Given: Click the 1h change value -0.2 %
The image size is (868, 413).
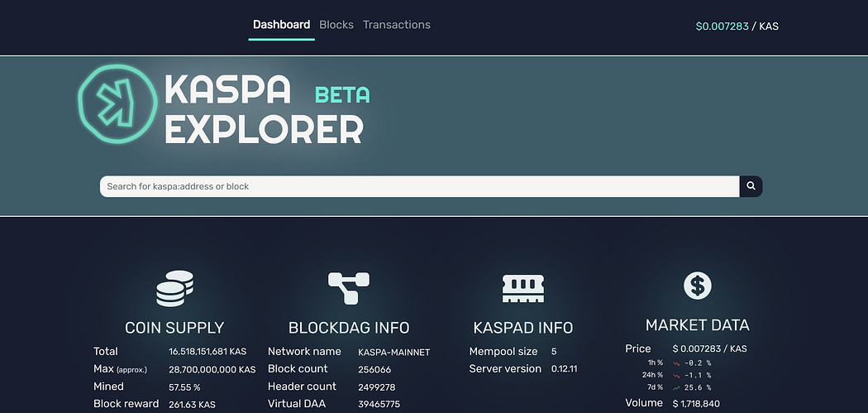Looking at the screenshot, I should [698, 363].
